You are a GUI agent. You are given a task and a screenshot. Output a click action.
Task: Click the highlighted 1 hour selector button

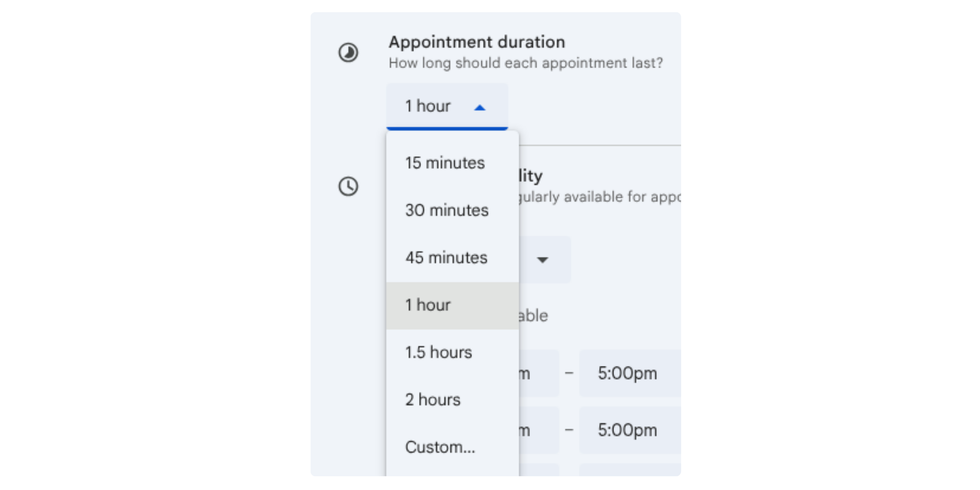pyautogui.click(x=447, y=106)
